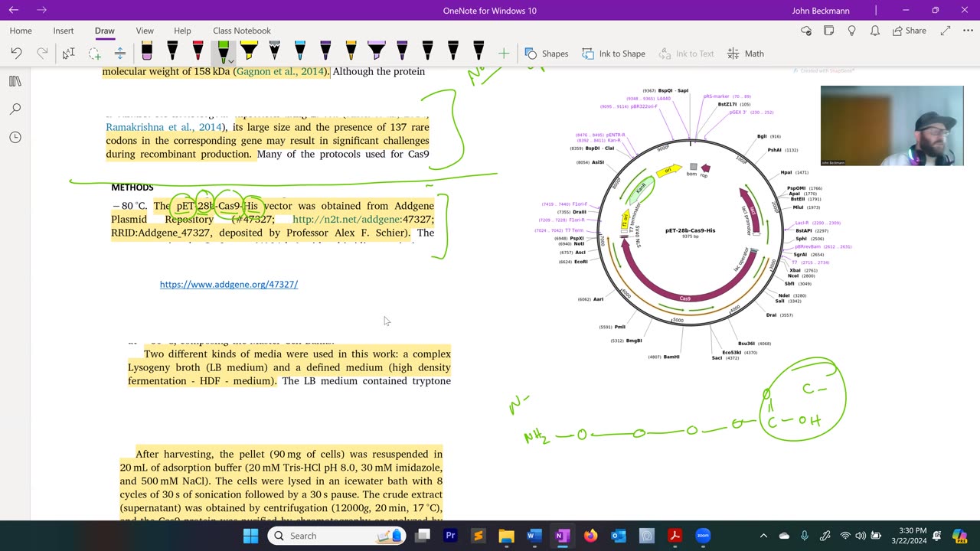Open the View tab
Viewport: 980px width, 551px height.
[x=145, y=31]
